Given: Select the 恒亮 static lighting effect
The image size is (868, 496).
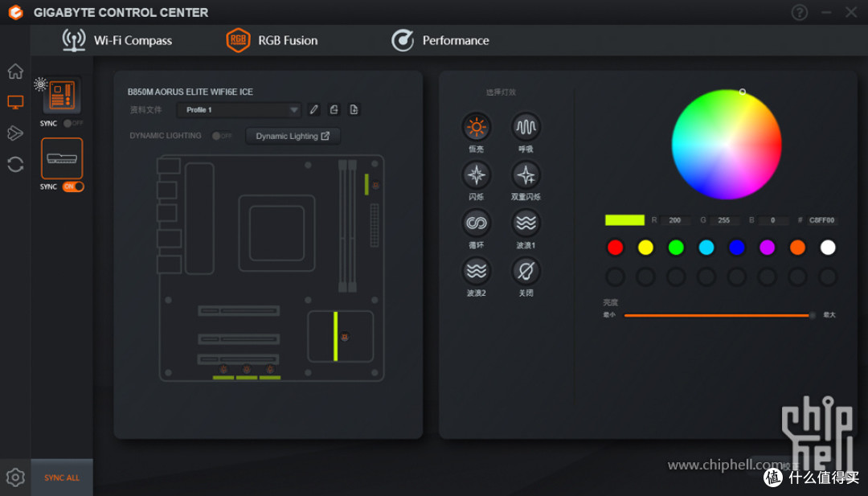Looking at the screenshot, I should point(476,127).
